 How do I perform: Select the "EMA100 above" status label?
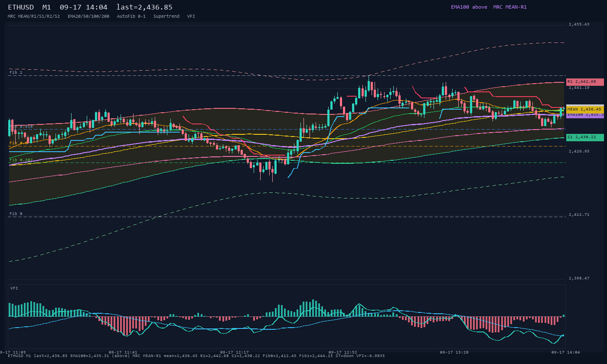click(x=469, y=7)
